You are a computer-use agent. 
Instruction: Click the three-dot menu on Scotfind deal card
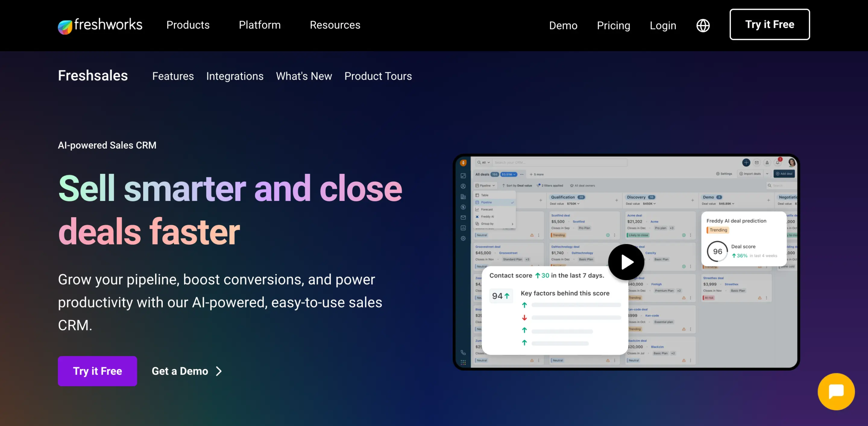coord(614,235)
